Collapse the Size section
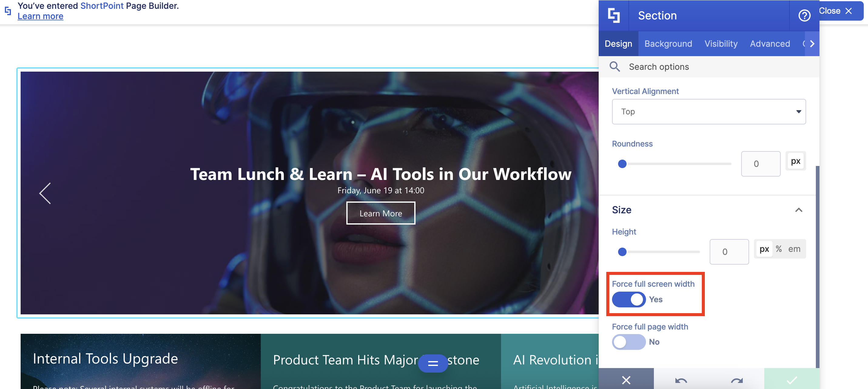Screen dimensions: 868x389 (799, 210)
